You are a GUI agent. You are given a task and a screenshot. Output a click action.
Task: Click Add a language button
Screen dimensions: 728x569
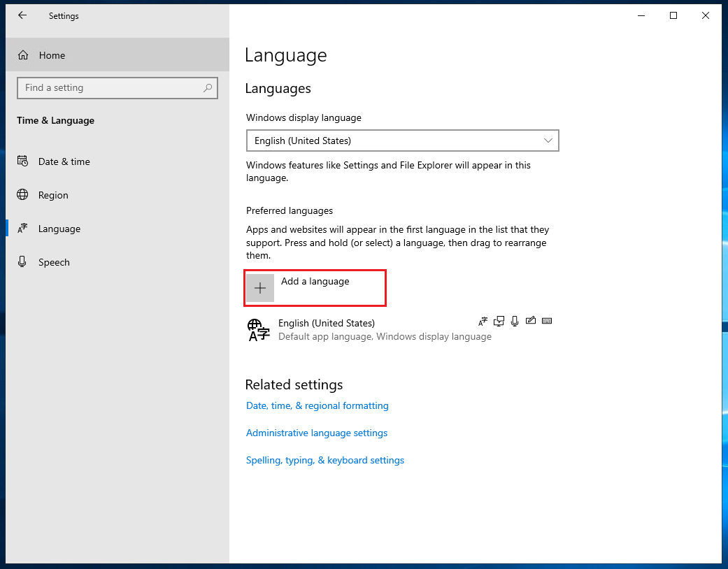coord(315,288)
